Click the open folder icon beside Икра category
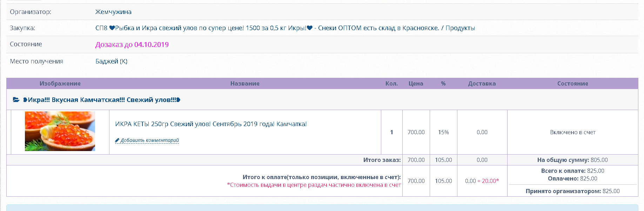The image size is (644, 211). pyautogui.click(x=16, y=100)
